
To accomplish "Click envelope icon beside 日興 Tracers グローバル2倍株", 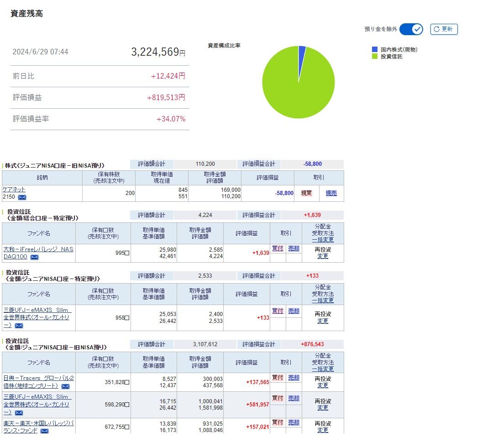I will [65, 386].
